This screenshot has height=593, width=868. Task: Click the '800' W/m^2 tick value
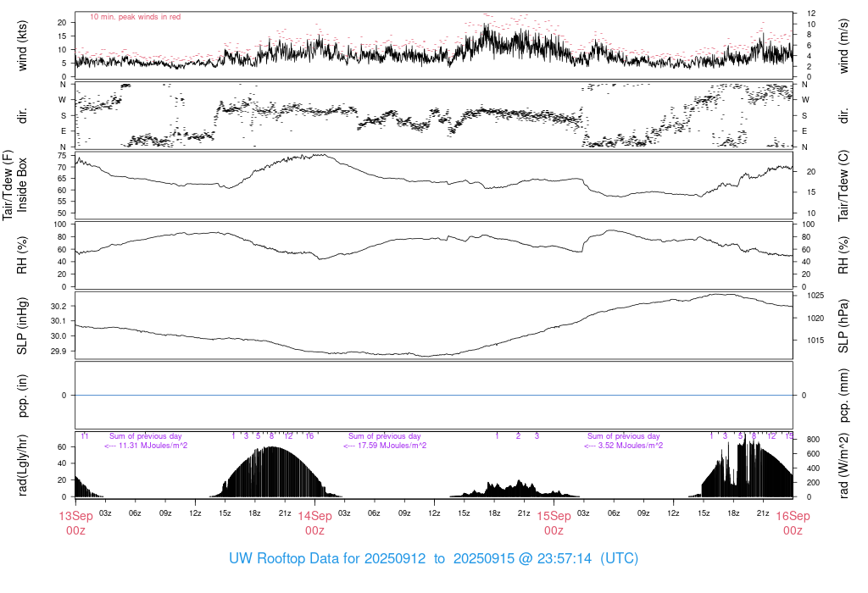pyautogui.click(x=813, y=439)
